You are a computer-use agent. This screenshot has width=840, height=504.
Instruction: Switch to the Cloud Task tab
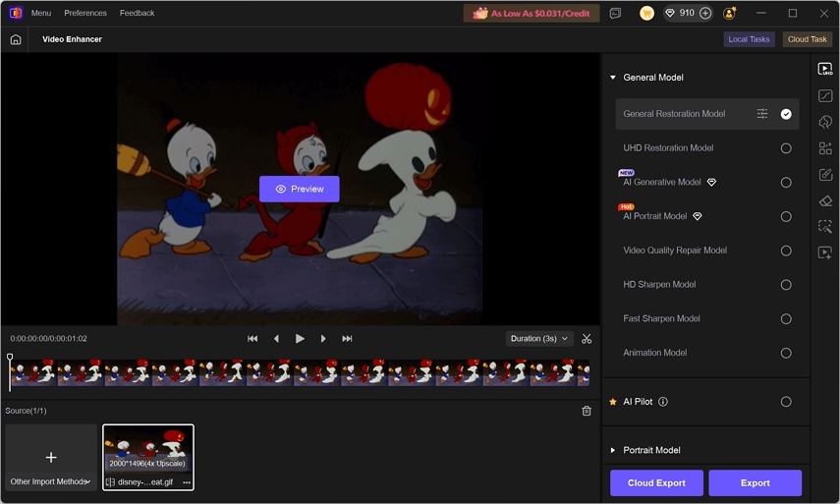click(x=807, y=39)
